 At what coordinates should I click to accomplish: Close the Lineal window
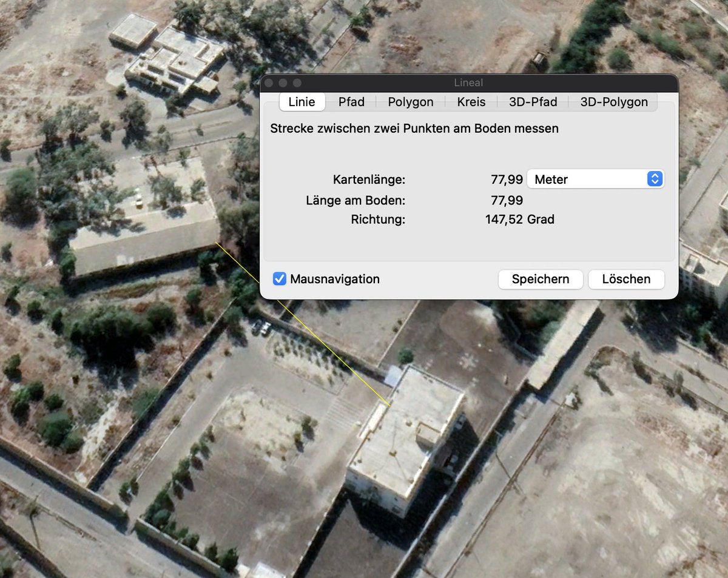268,82
